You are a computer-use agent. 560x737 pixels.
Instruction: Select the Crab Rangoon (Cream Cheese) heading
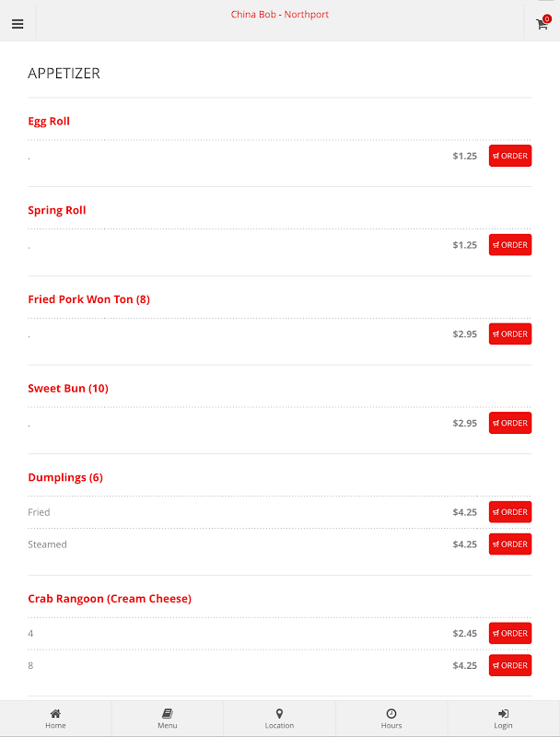tap(110, 599)
